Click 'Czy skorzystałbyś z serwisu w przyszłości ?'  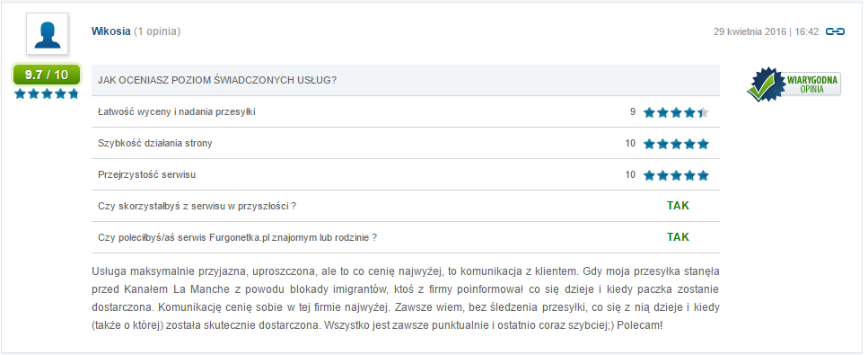point(197,207)
